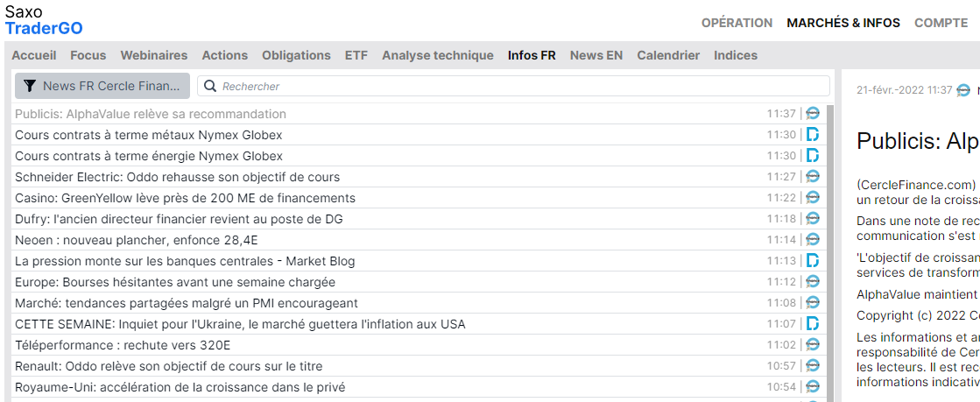980x402 pixels.
Task: Open the COMPTE main menu
Action: coord(941,23)
